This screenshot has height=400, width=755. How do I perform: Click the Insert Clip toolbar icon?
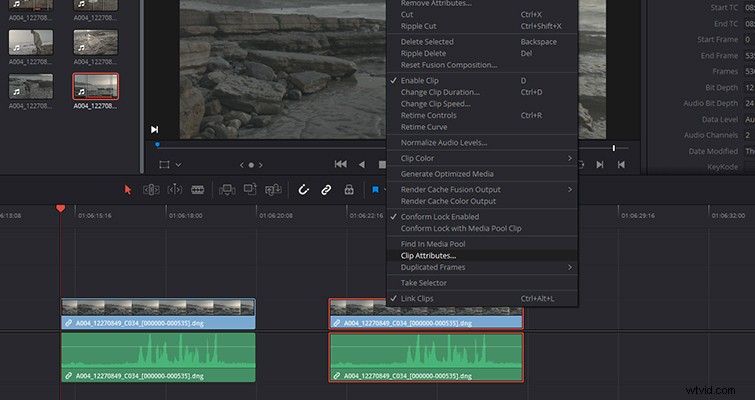point(227,190)
